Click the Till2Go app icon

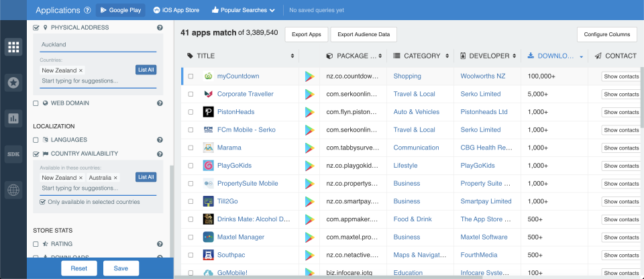pos(208,201)
